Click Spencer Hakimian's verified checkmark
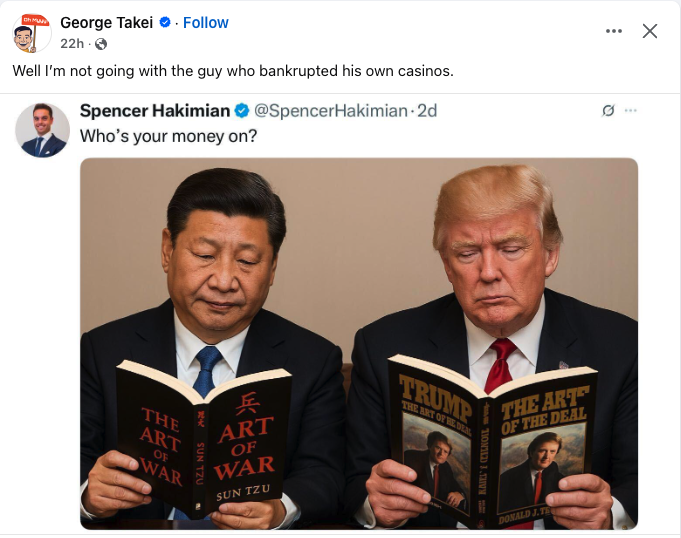Screen dimensions: 681x538 point(242,111)
